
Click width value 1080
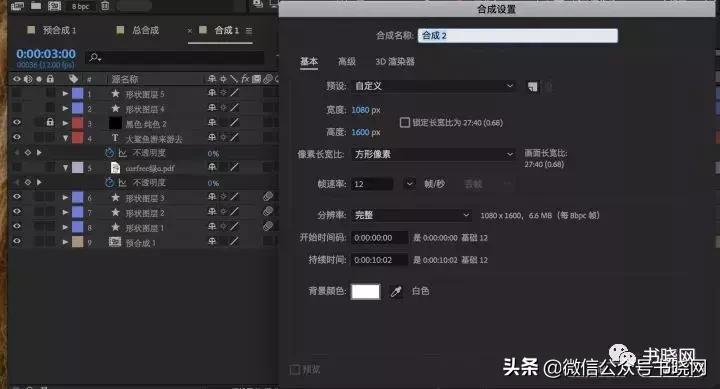[x=360, y=110]
